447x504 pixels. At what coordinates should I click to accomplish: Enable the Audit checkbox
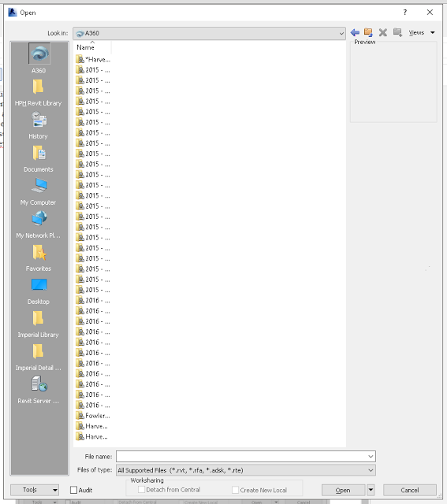[x=73, y=490]
